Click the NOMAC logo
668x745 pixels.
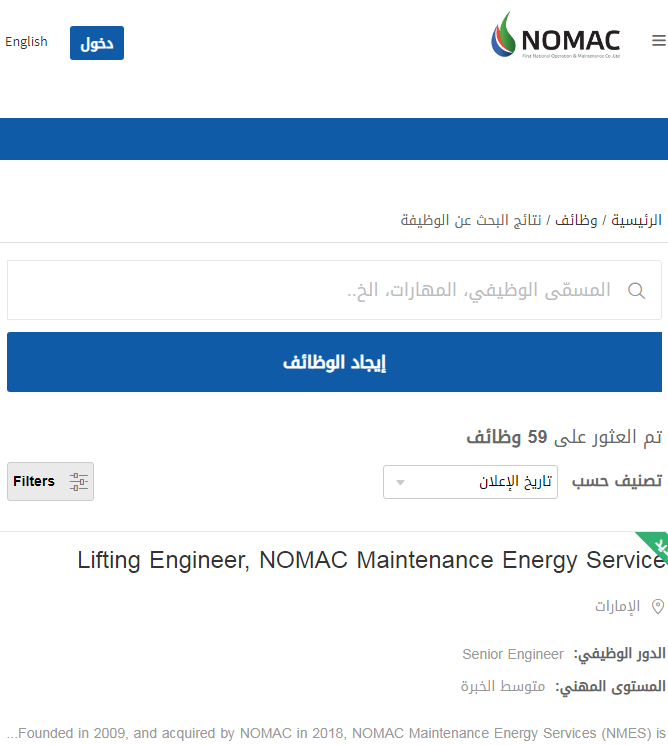(555, 37)
